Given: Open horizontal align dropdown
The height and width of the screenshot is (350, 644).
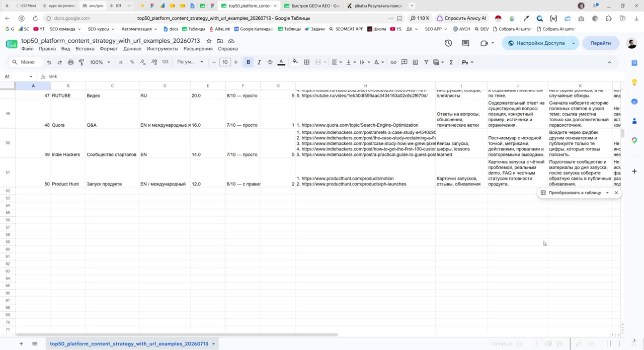Looking at the screenshot, I should point(337,62).
